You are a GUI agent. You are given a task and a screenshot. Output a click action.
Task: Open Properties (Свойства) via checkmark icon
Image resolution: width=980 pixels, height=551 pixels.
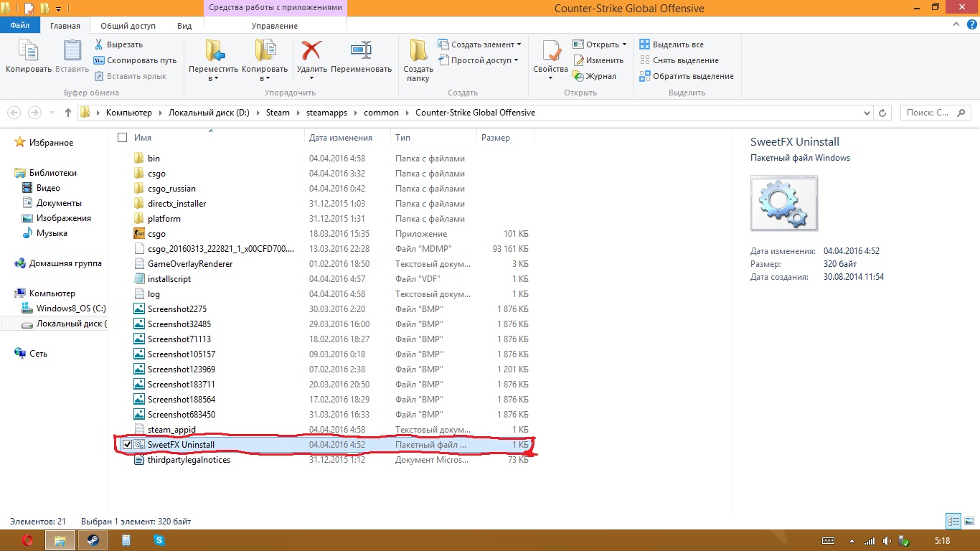(551, 52)
